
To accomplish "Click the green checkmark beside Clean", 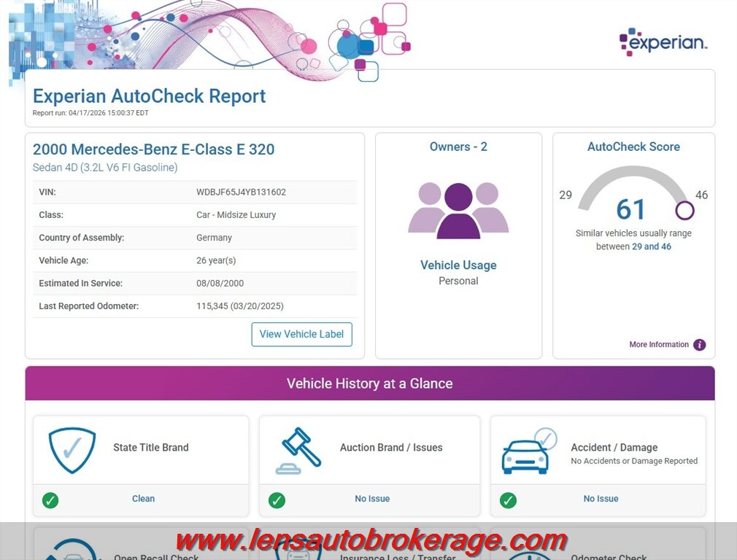I will [50, 500].
